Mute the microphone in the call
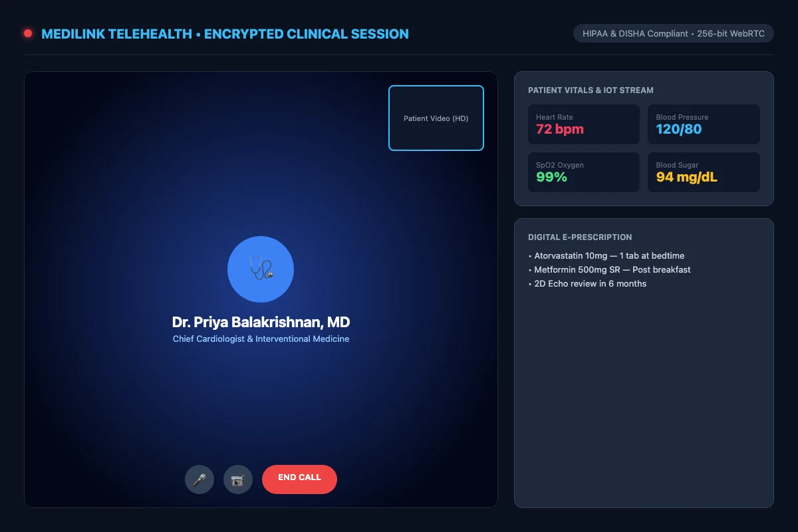This screenshot has height=532, width=798. coord(199,479)
